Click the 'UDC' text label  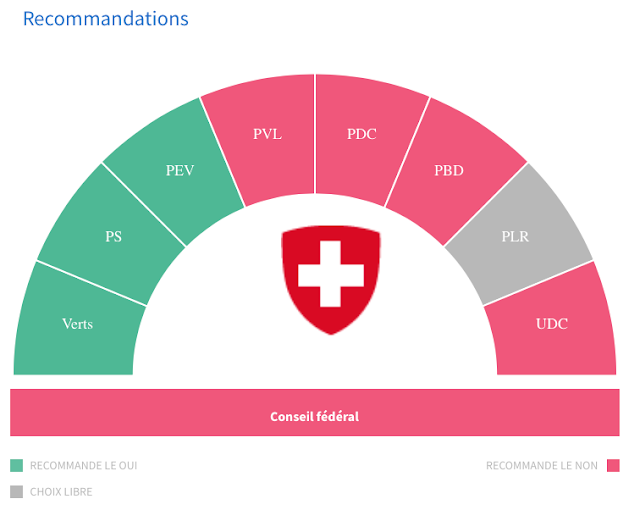551,324
